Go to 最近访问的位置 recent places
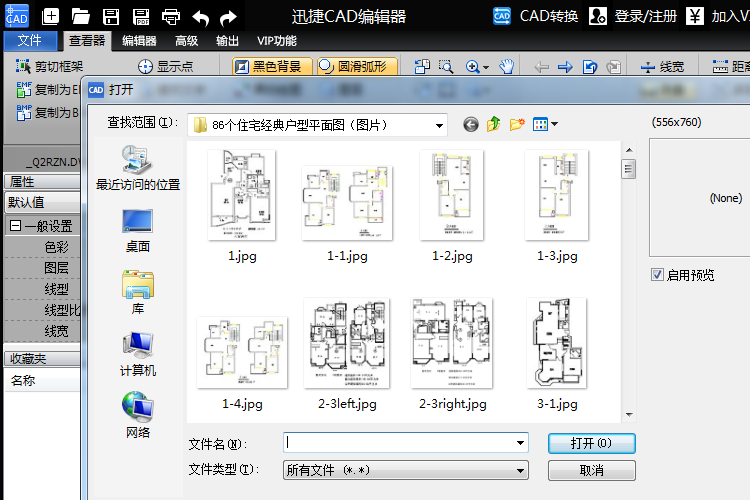The height and width of the screenshot is (500, 750). [x=138, y=168]
